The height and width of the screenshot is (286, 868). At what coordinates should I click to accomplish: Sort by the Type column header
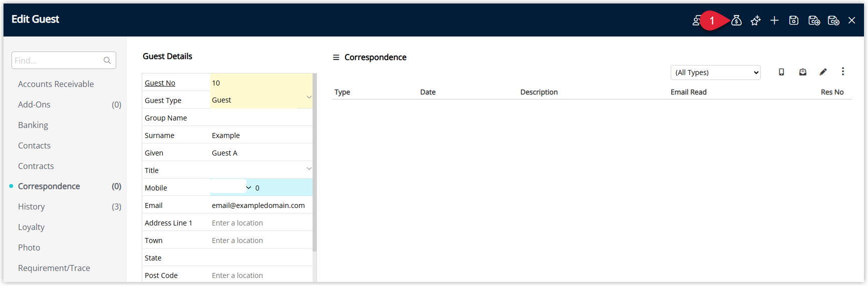342,92
